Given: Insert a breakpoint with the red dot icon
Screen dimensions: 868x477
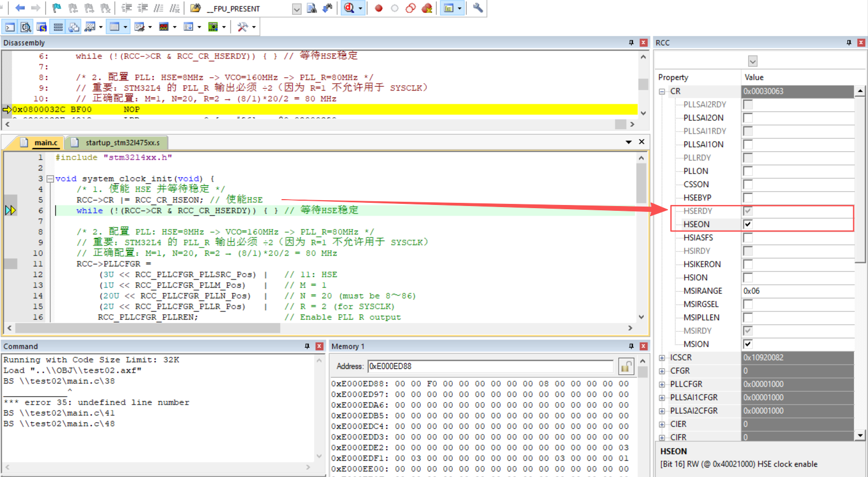Looking at the screenshot, I should (379, 8).
